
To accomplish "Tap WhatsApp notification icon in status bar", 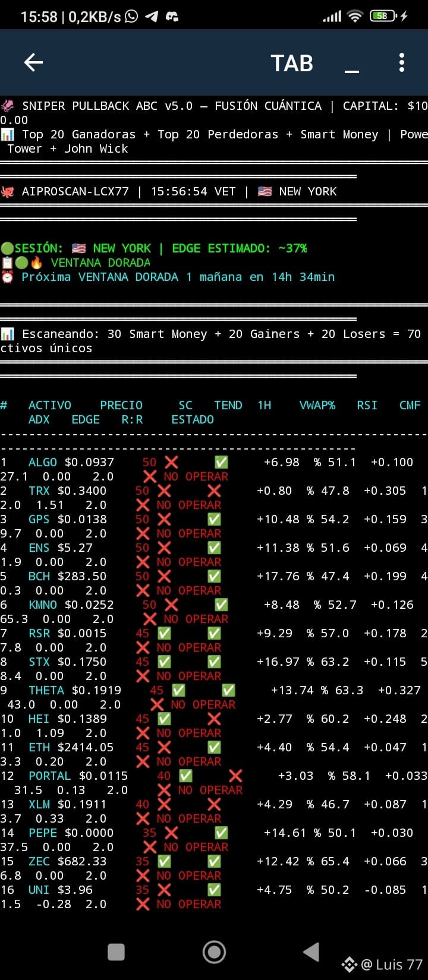I will coord(131,16).
